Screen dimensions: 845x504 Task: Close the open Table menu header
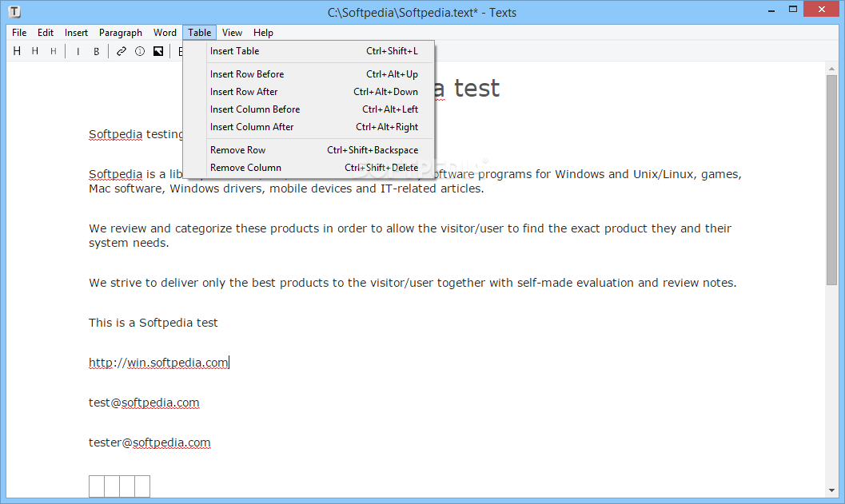click(x=199, y=32)
